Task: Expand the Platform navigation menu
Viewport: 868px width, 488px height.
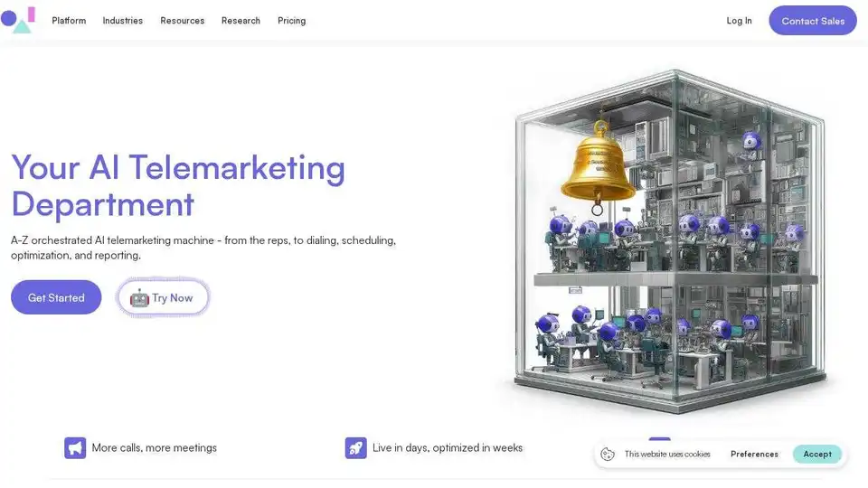Action: click(69, 21)
